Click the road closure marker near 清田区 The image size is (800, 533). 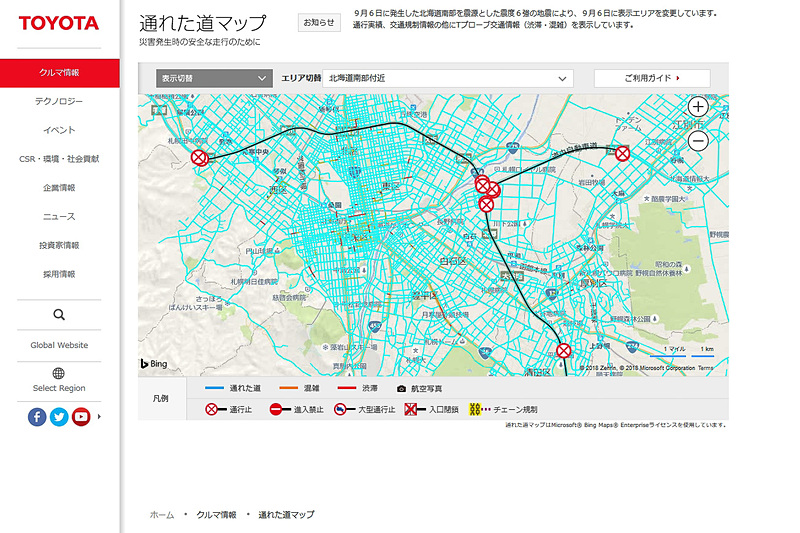pos(563,351)
